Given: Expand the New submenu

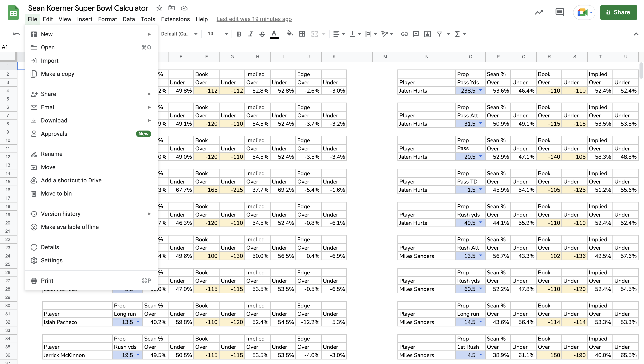Looking at the screenshot, I should pyautogui.click(x=91, y=34).
